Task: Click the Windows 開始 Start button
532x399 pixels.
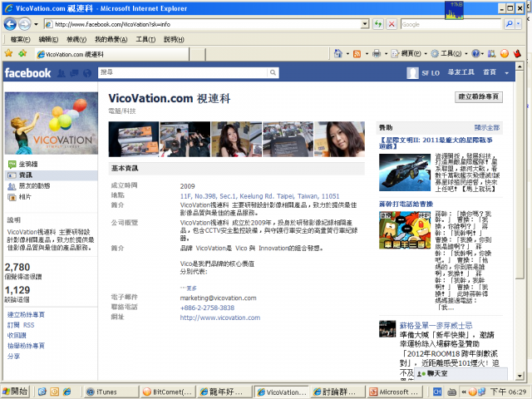Action: point(15,392)
